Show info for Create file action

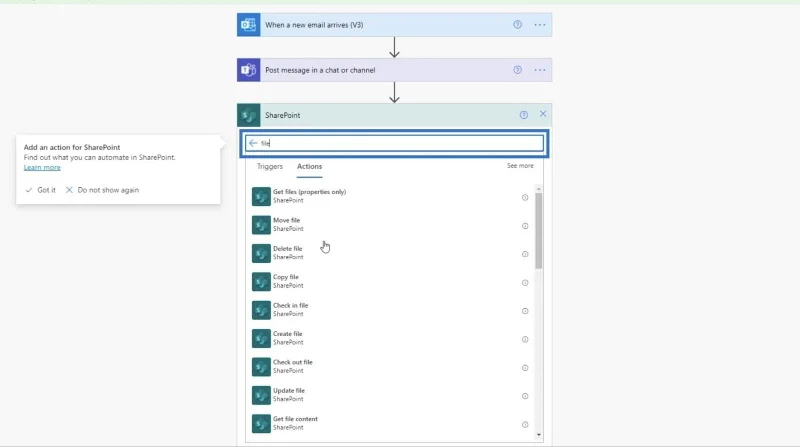coord(525,339)
